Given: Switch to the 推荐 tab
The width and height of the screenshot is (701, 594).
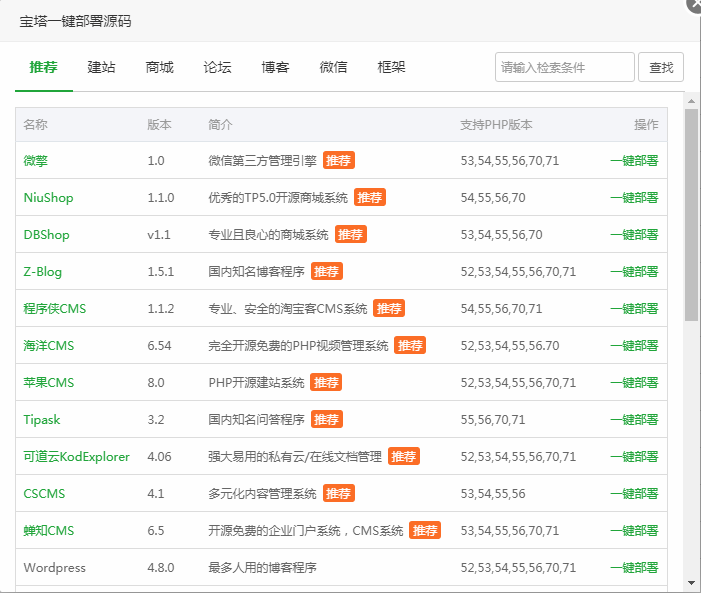Looking at the screenshot, I should 43,67.
